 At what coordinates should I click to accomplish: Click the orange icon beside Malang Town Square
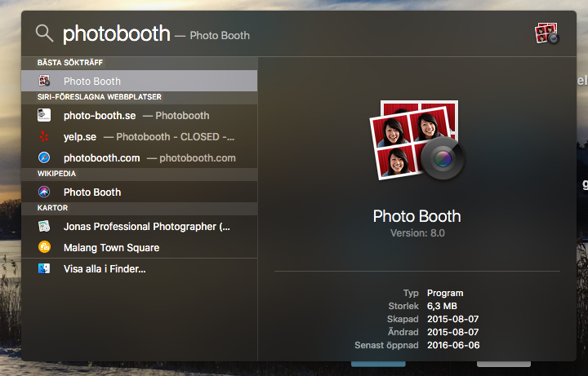coord(44,247)
